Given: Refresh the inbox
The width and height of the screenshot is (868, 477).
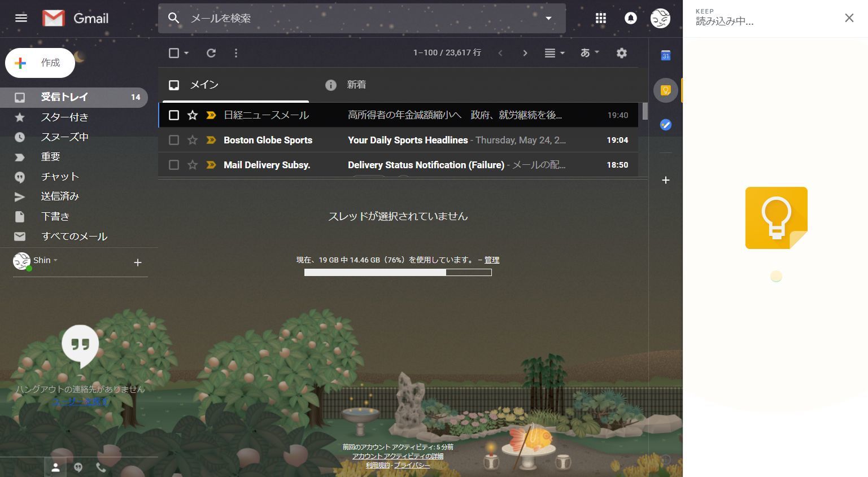Looking at the screenshot, I should pos(211,53).
